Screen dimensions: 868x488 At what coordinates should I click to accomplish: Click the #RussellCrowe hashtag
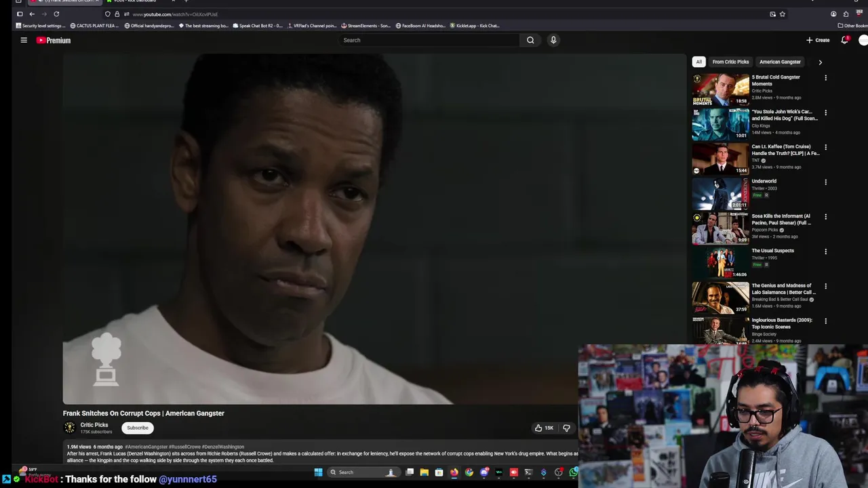[x=184, y=447]
